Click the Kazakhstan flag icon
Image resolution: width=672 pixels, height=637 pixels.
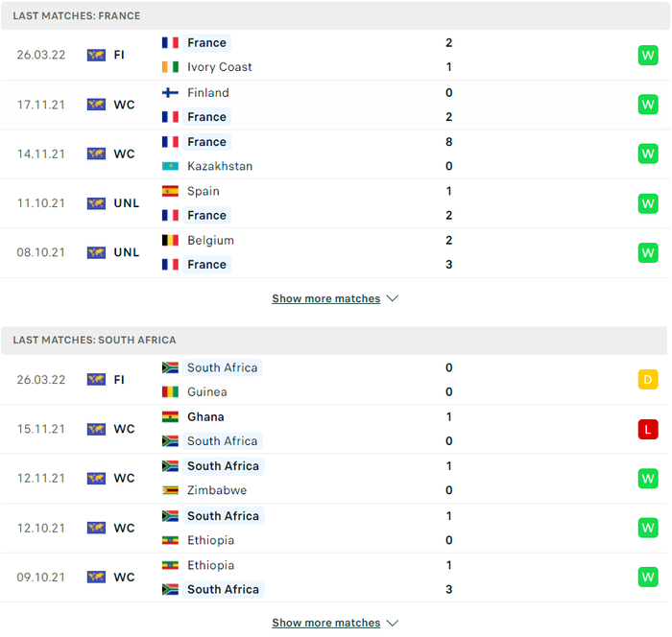[x=170, y=166]
